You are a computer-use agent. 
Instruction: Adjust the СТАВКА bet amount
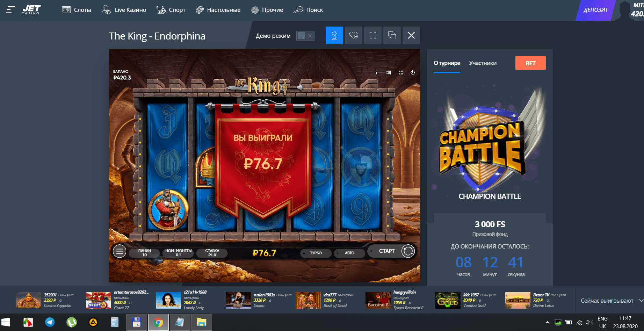(x=212, y=253)
